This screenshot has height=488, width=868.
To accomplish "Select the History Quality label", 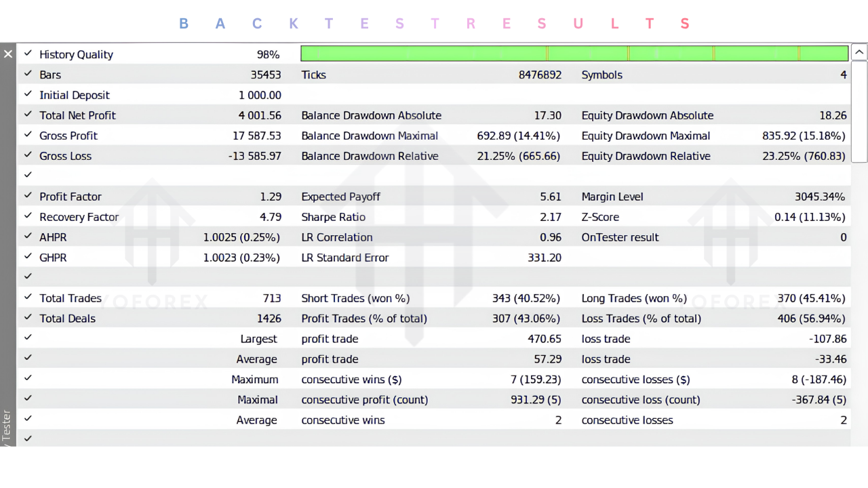I will (x=76, y=54).
